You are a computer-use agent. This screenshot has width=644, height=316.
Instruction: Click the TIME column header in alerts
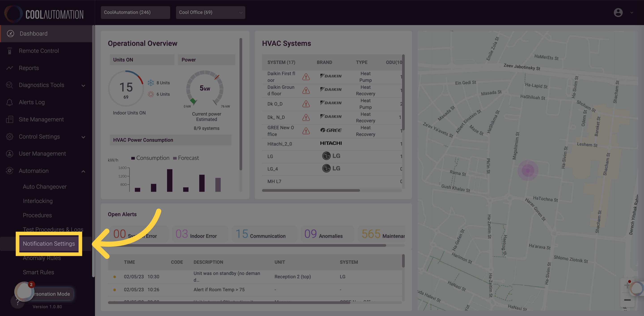129,262
